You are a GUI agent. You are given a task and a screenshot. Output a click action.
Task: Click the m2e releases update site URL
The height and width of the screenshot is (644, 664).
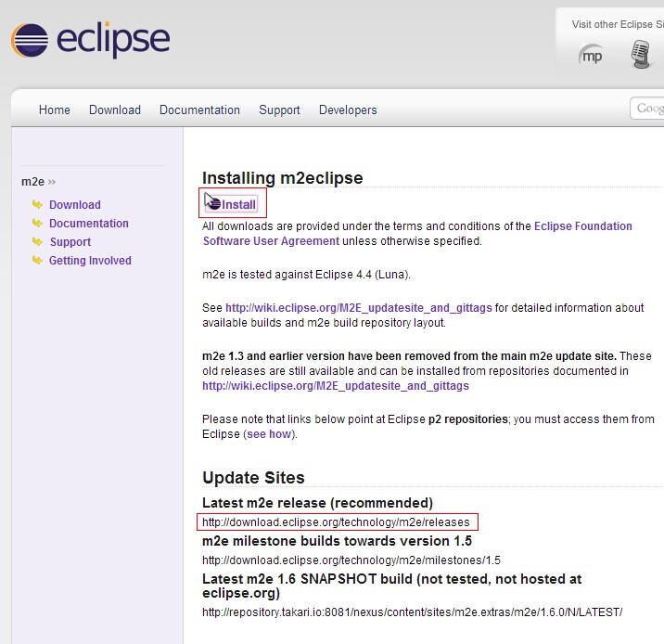(336, 522)
